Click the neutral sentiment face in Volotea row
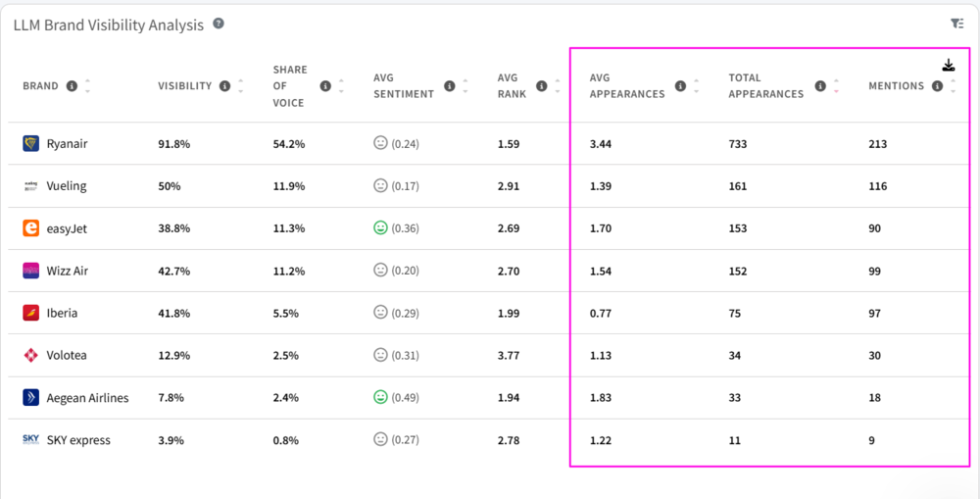 [380, 355]
